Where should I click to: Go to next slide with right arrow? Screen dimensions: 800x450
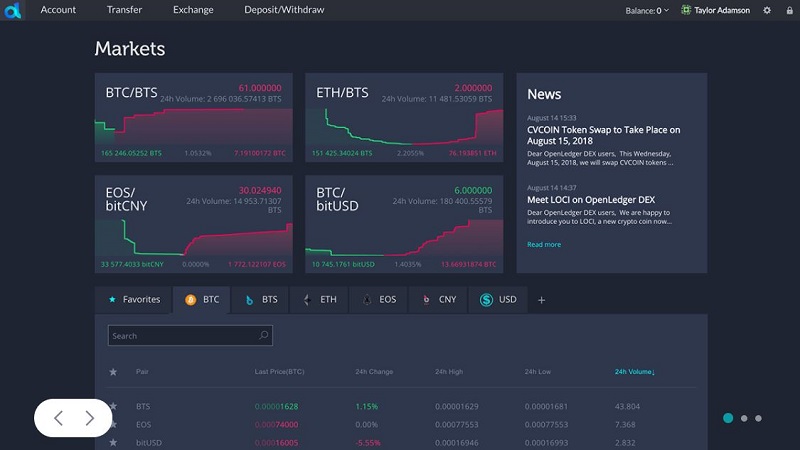click(90, 418)
